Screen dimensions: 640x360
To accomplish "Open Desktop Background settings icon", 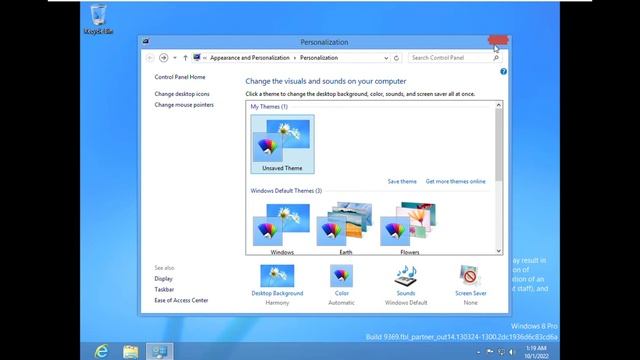I will (x=277, y=276).
